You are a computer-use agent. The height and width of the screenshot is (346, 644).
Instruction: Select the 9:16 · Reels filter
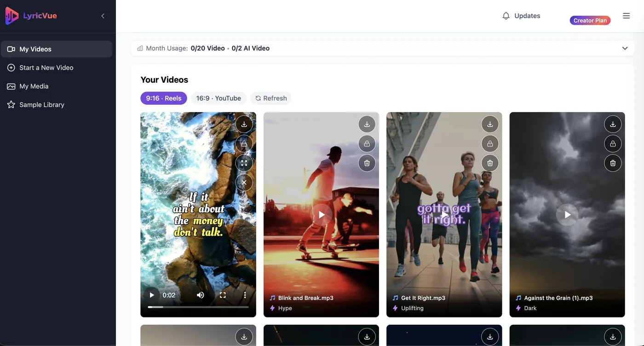coord(164,98)
